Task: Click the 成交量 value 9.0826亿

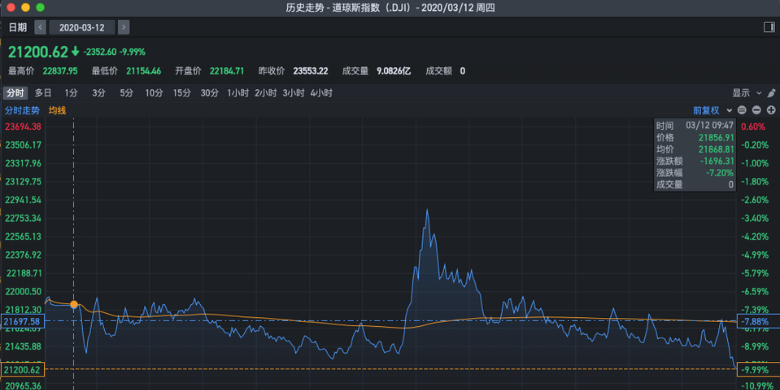Action: [394, 71]
